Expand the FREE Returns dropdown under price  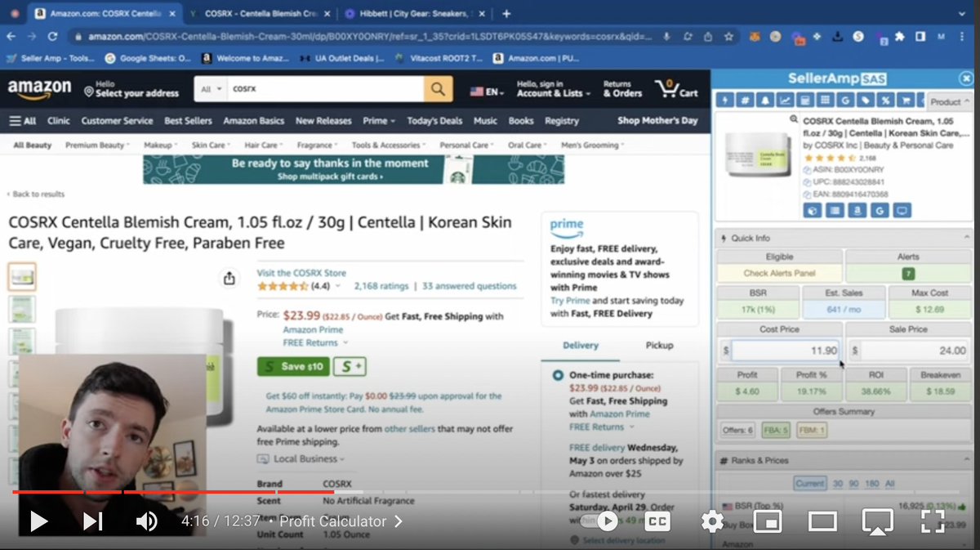click(315, 342)
